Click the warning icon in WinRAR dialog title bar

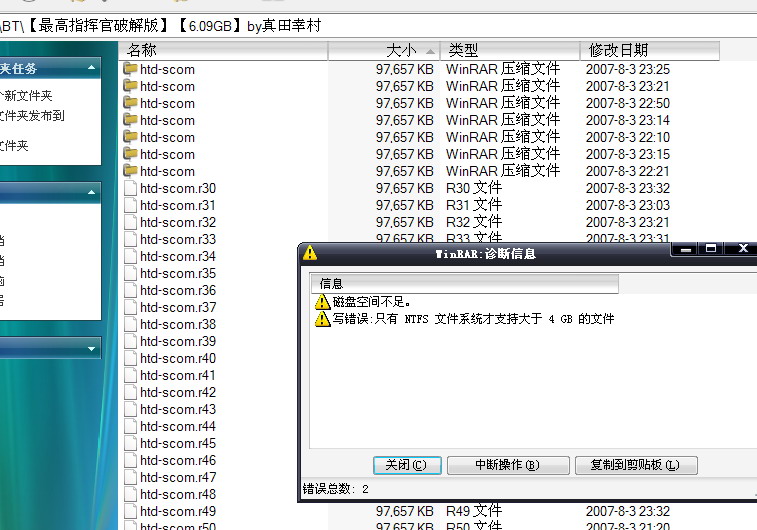pyautogui.click(x=310, y=253)
